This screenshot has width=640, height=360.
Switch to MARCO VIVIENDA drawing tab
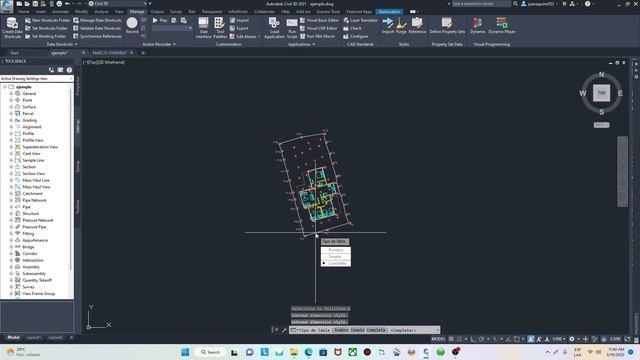pos(109,53)
